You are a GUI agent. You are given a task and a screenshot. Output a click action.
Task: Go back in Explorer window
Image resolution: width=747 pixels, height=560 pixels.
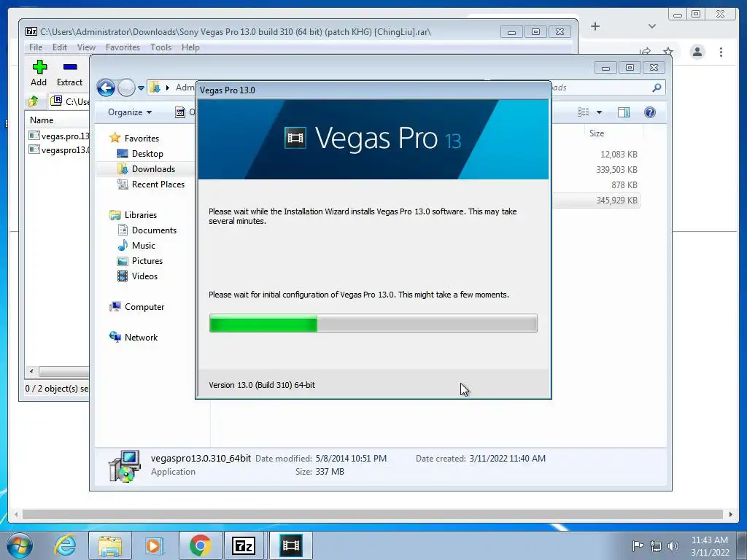point(106,87)
